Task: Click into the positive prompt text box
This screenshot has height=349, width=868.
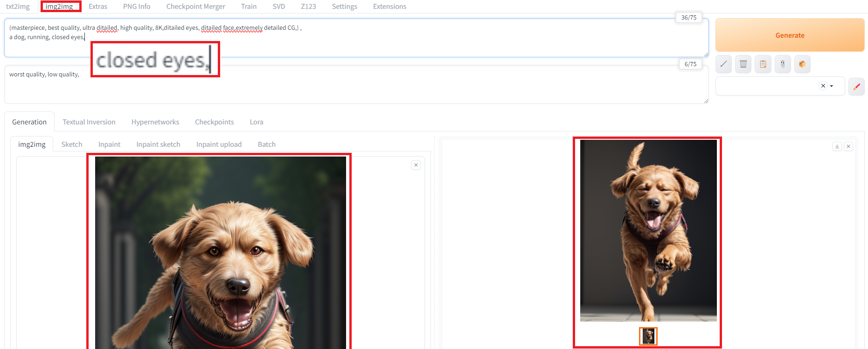Action: pos(356,38)
